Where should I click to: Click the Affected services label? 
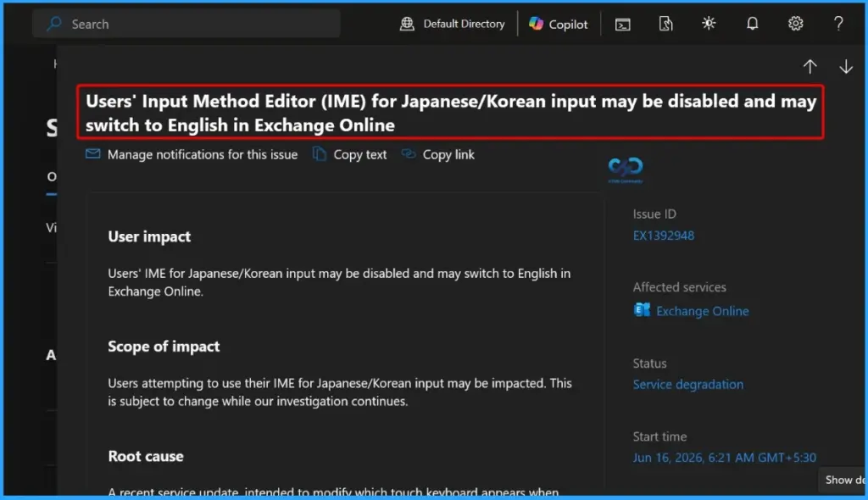[x=679, y=286]
